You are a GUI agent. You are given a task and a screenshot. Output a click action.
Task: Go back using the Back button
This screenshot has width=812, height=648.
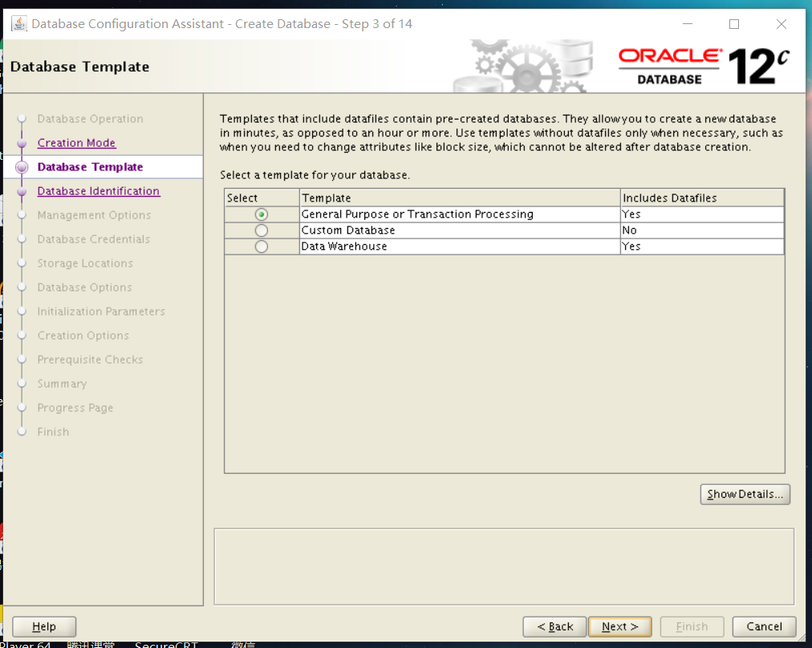tap(554, 626)
